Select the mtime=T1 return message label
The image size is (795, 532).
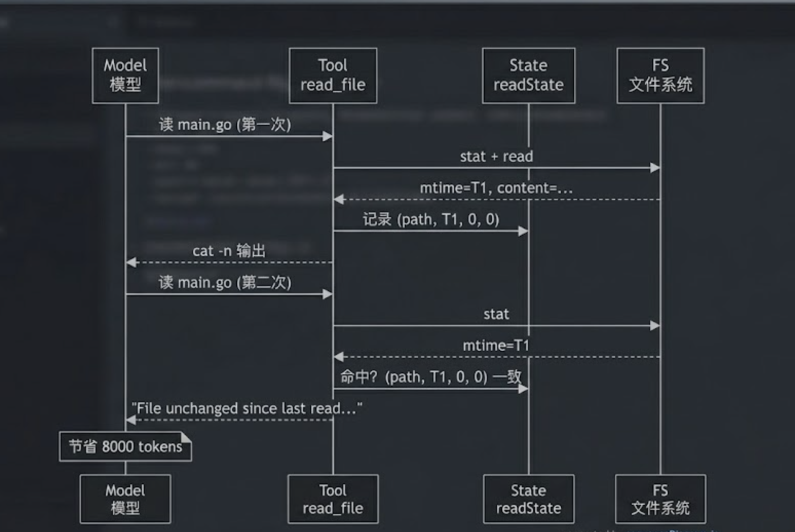click(496, 345)
